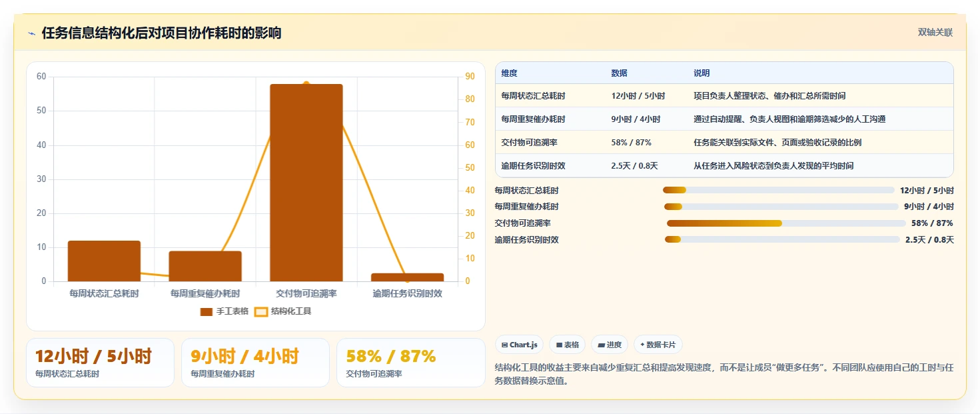The height and width of the screenshot is (414, 980).
Task: Click the 进度 tag chip
Action: click(610, 345)
